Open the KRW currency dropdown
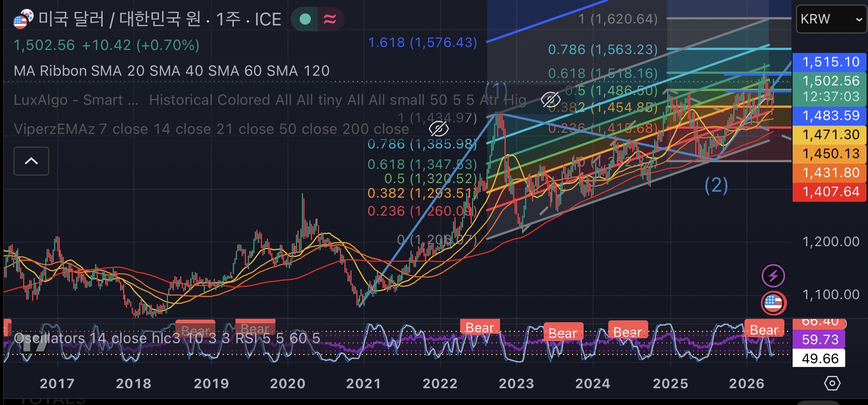This screenshot has height=405, width=868. tap(831, 19)
